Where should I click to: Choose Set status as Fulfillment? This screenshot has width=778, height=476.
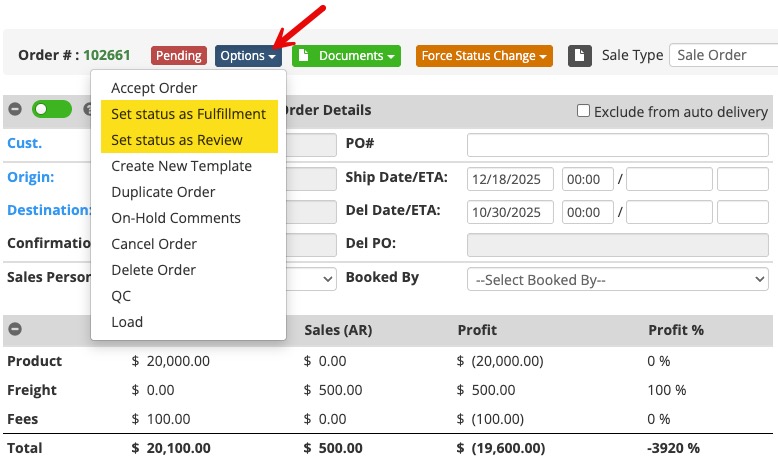click(x=188, y=114)
